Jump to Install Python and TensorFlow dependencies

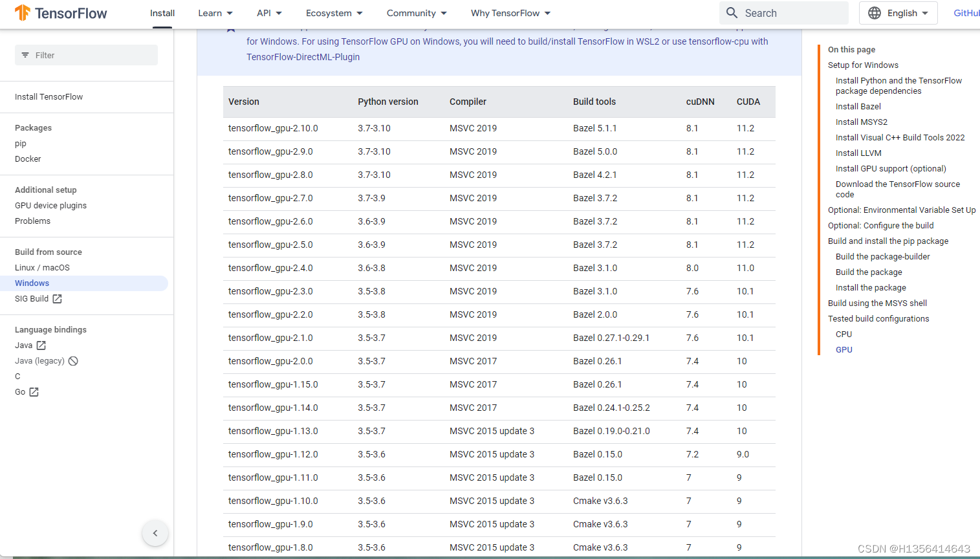(x=898, y=86)
